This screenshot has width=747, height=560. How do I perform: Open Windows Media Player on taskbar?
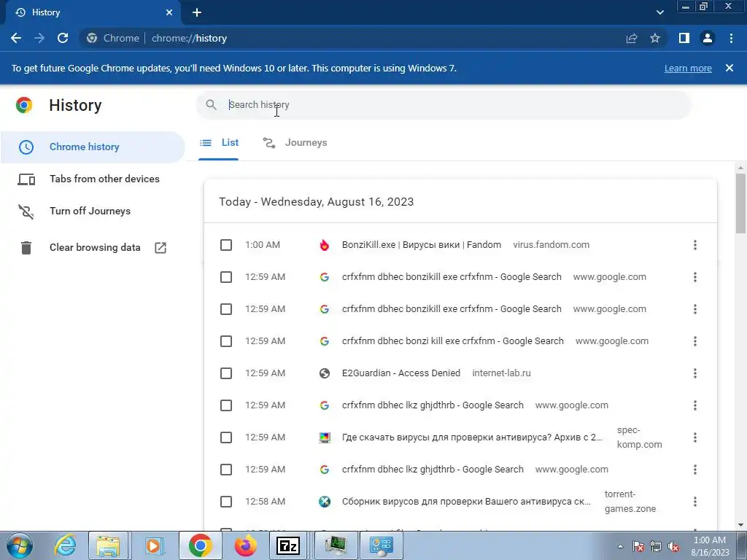point(153,545)
